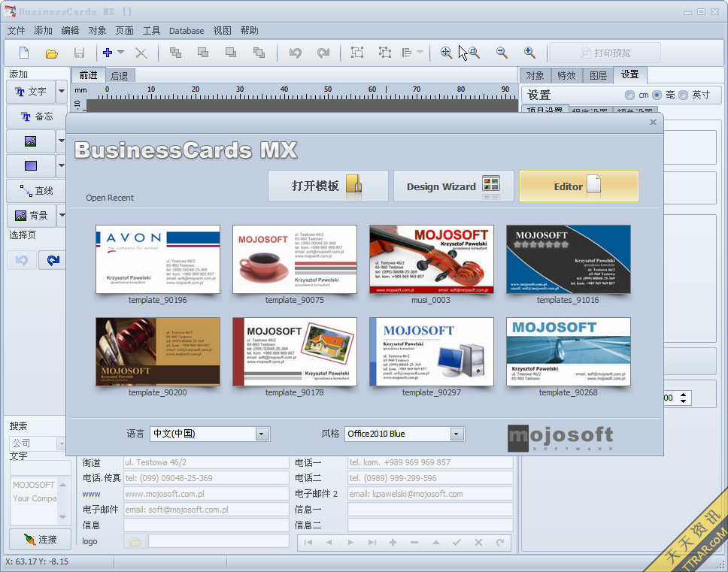Image resolution: width=728 pixels, height=572 pixels.
Task: Close the BusinessCards MX start dialog
Action: (x=653, y=122)
